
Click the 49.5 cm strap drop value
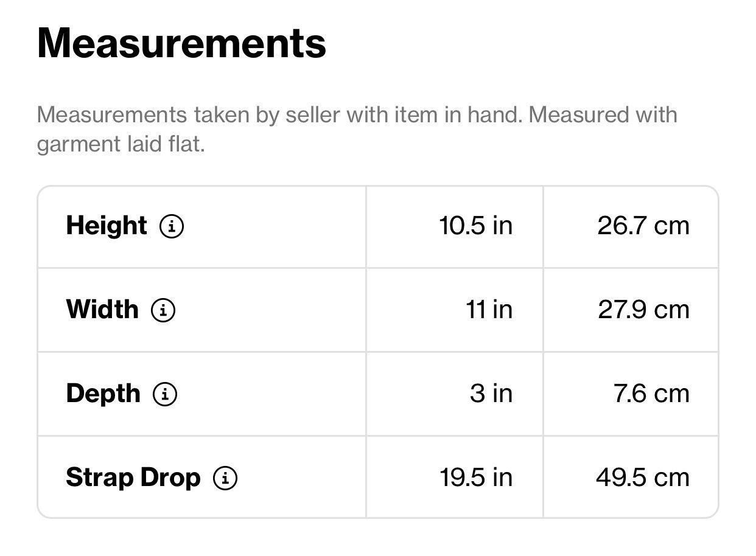coord(643,478)
